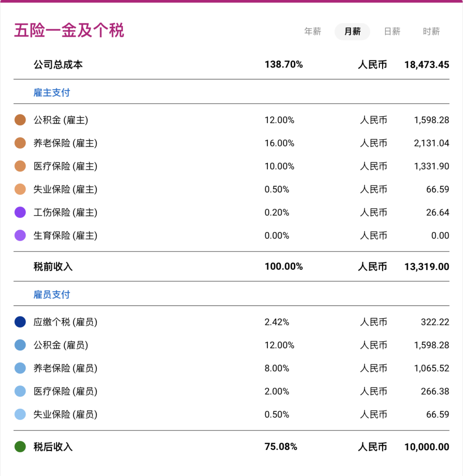Click the orange 公积金 (雇主) color dot
This screenshot has height=476, width=463.
20,119
